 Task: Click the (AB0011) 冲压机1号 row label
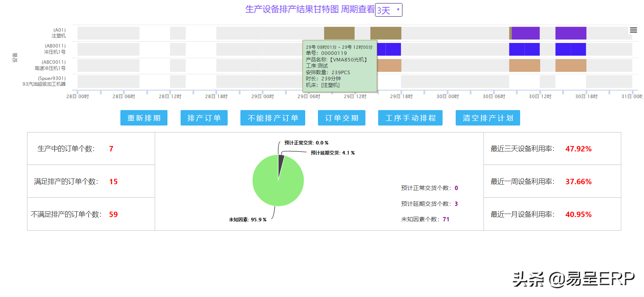[54, 49]
